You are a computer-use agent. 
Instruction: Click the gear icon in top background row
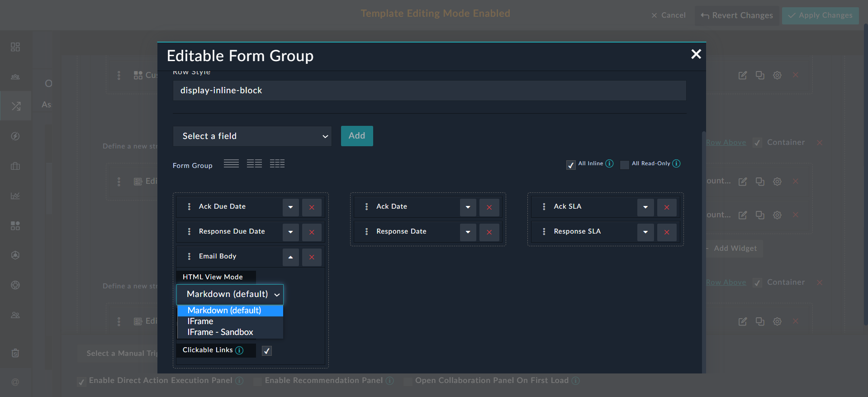tap(777, 75)
